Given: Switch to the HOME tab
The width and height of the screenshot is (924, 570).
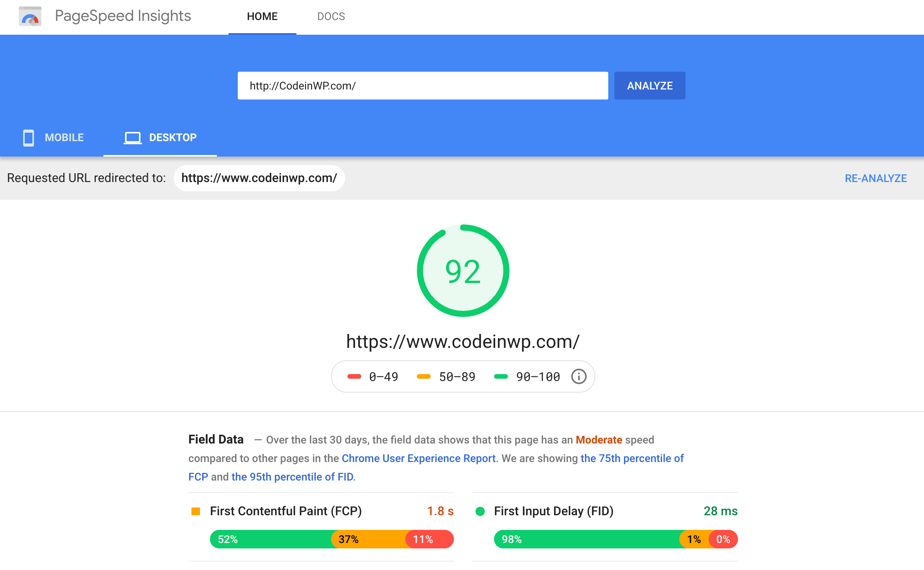Looking at the screenshot, I should pyautogui.click(x=262, y=16).
